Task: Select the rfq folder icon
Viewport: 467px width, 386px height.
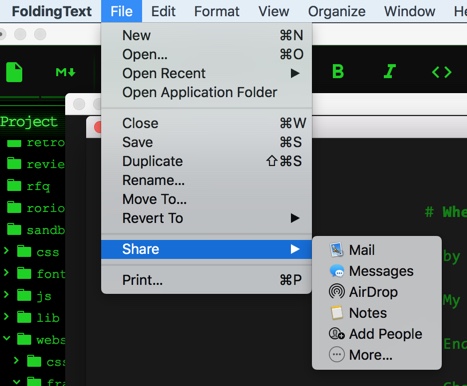Action: [x=14, y=185]
